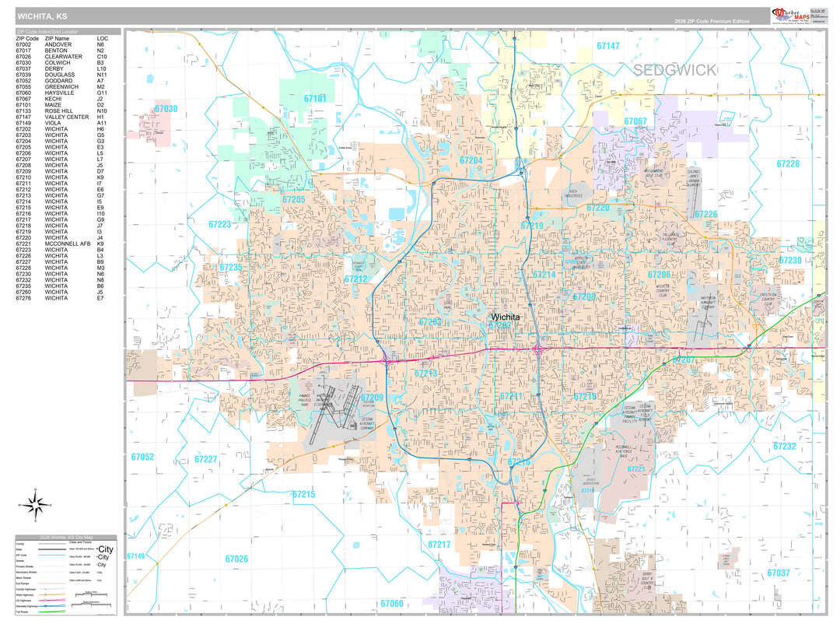Click the 67147 ZIP label on map

(608, 46)
